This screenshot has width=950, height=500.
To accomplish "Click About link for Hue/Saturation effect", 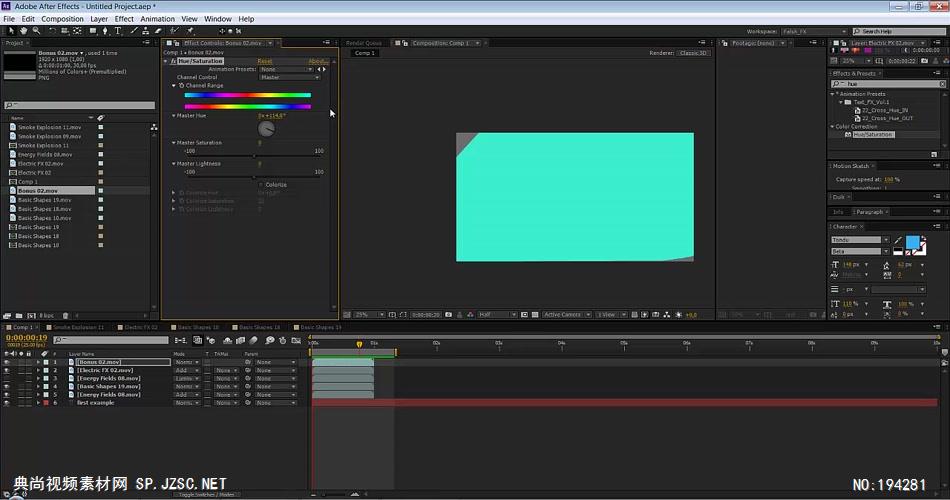I will [317, 61].
